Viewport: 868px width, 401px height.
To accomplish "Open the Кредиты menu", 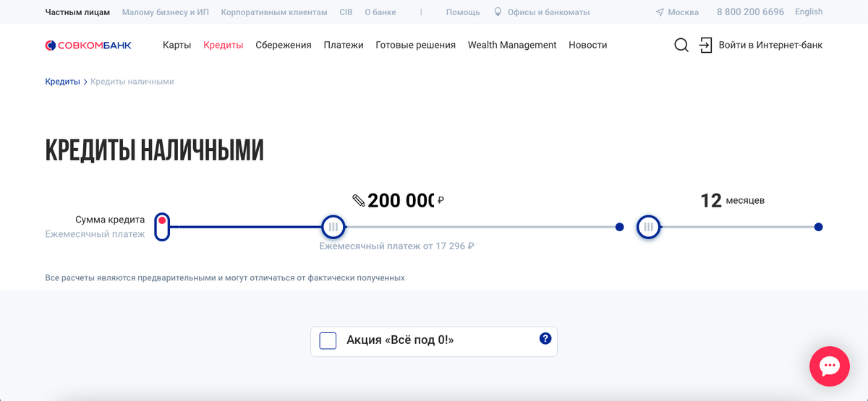I will pos(224,45).
